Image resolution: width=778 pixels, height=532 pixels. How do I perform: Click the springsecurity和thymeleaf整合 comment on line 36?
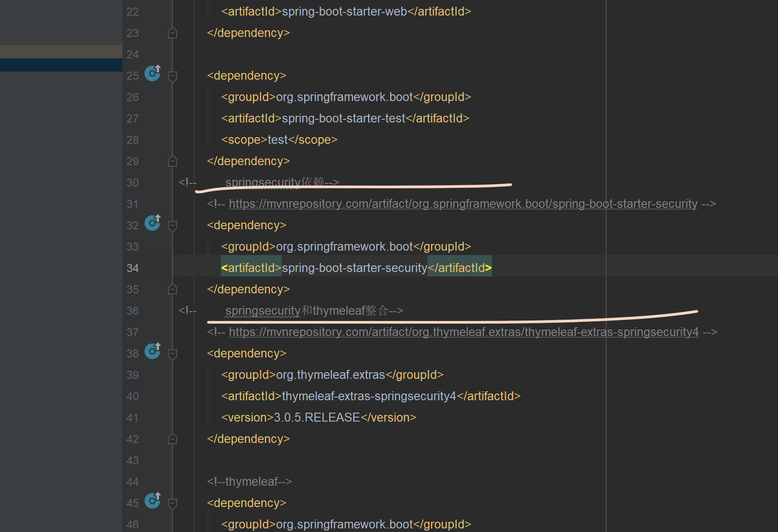tap(314, 311)
